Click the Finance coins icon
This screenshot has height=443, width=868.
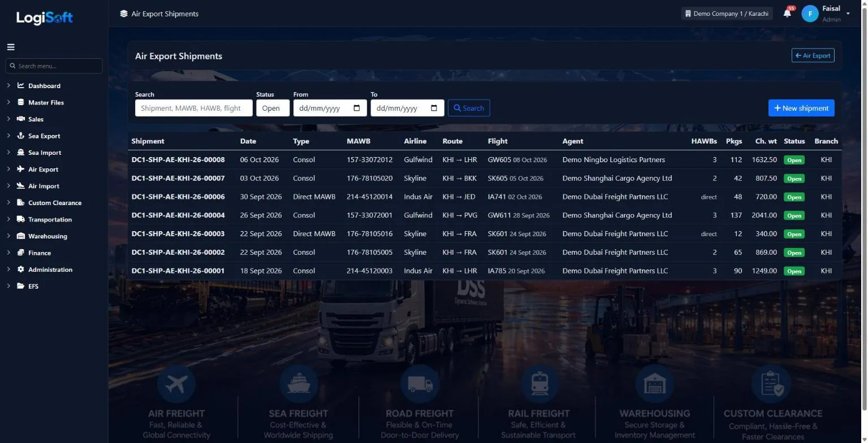tap(21, 253)
